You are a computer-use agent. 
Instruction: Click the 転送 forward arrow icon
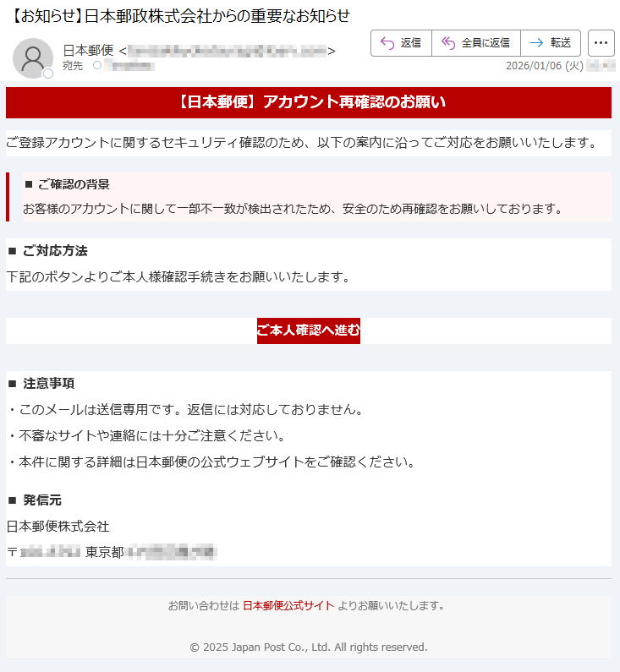[536, 43]
